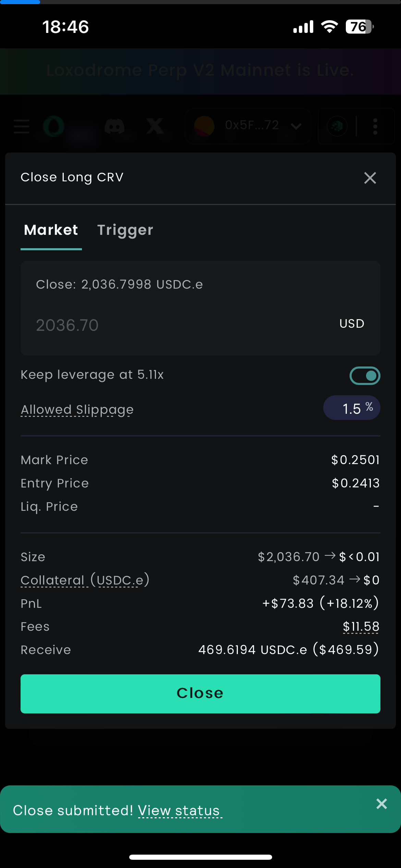Open the Discord link icon
This screenshot has height=868, width=401.
pos(114,126)
